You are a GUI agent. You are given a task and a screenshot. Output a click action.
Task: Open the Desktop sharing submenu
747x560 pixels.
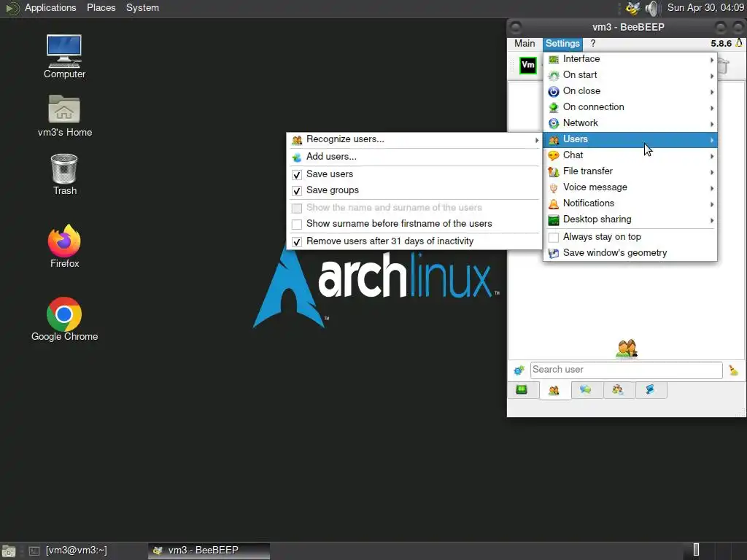point(630,219)
